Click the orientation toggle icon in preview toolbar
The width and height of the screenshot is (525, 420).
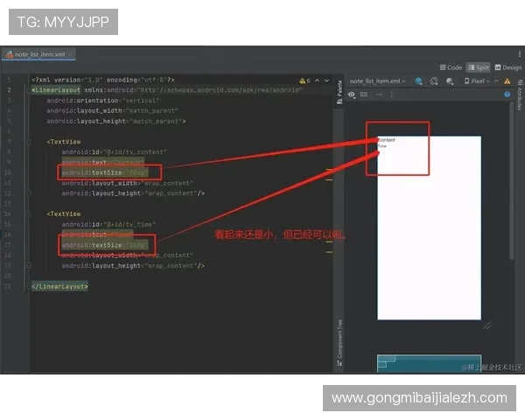point(434,80)
